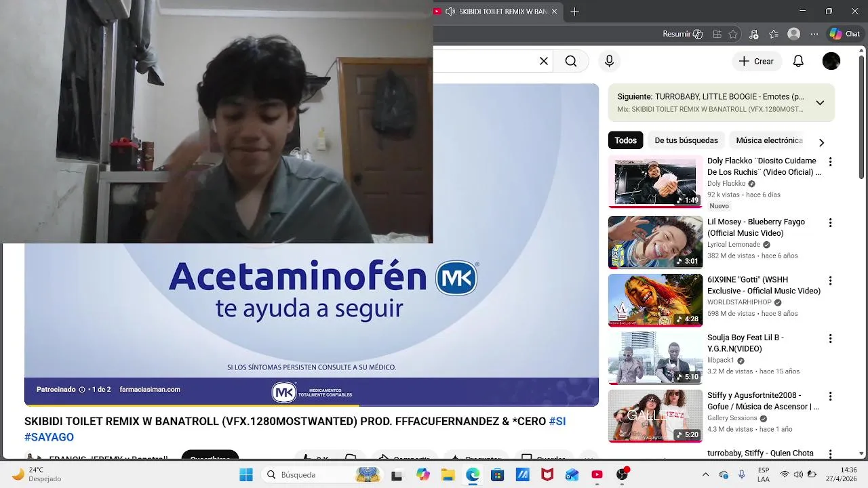Open options for 6IX9INE Gotti video
The height and width of the screenshot is (488, 868).
click(830, 281)
